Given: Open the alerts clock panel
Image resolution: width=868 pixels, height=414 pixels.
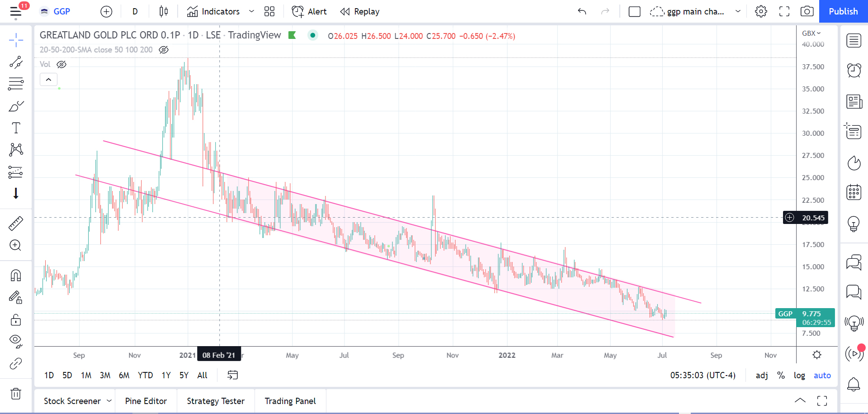Looking at the screenshot, I should (854, 71).
